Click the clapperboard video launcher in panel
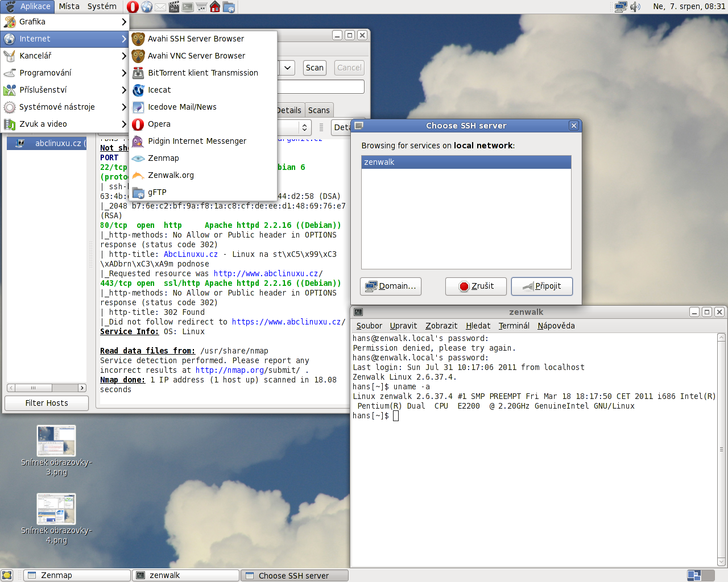The height and width of the screenshot is (582, 728). point(174,7)
